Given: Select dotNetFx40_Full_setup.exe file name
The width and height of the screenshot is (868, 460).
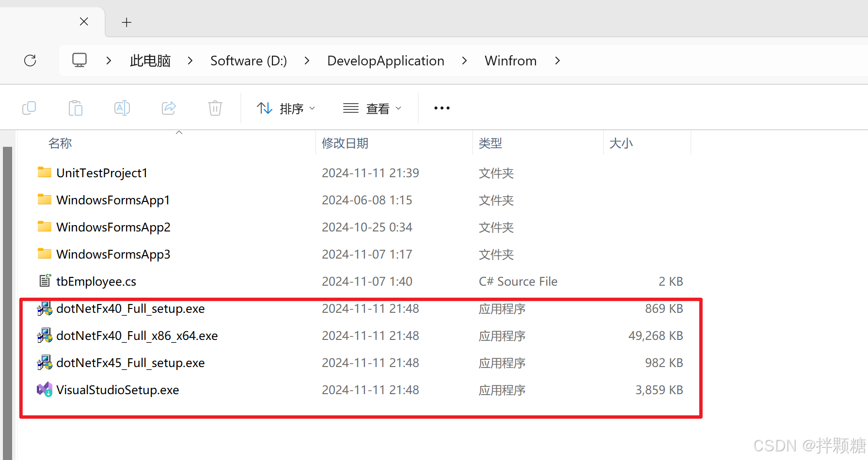Looking at the screenshot, I should click(130, 308).
